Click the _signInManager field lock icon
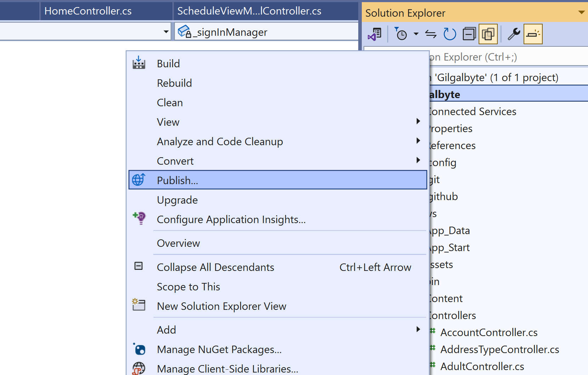 [184, 32]
